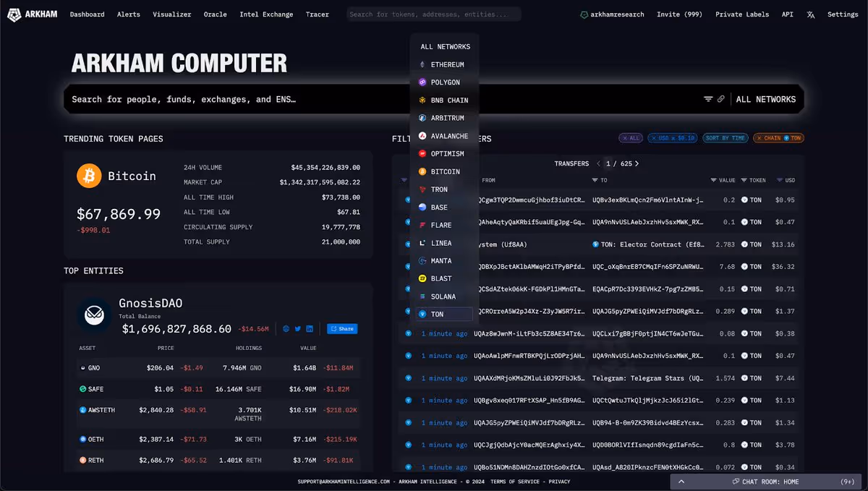Open Terms of Service footer link

515,482
